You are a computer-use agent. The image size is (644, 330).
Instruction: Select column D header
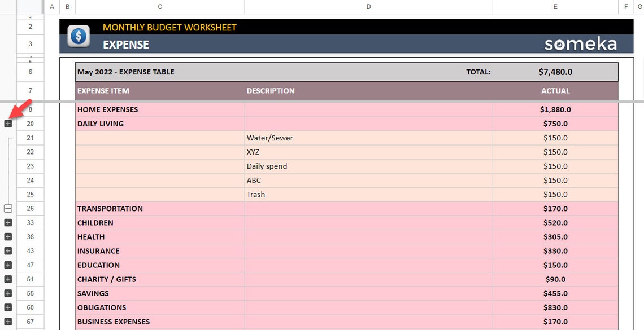click(x=368, y=7)
